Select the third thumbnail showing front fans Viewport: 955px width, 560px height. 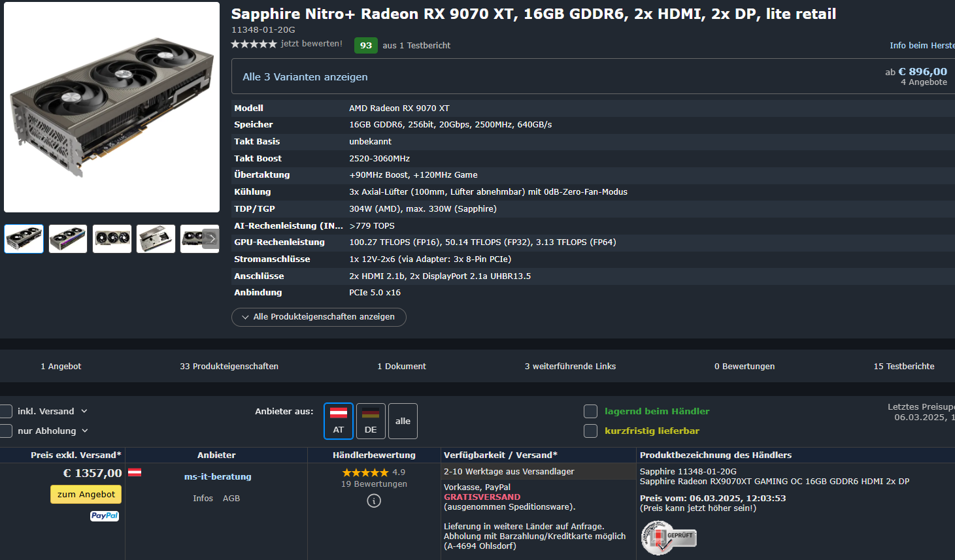pyautogui.click(x=112, y=239)
